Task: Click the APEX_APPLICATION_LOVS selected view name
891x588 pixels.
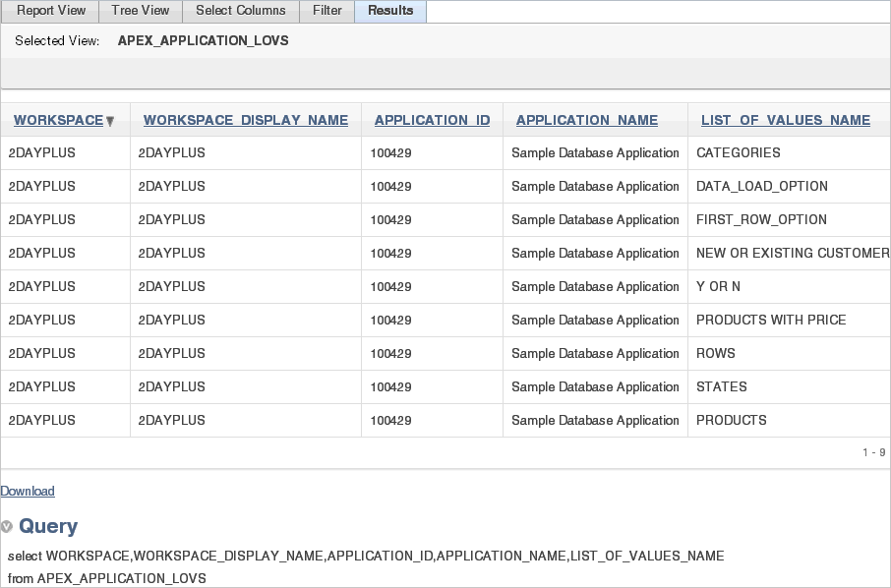Action: [x=204, y=41]
